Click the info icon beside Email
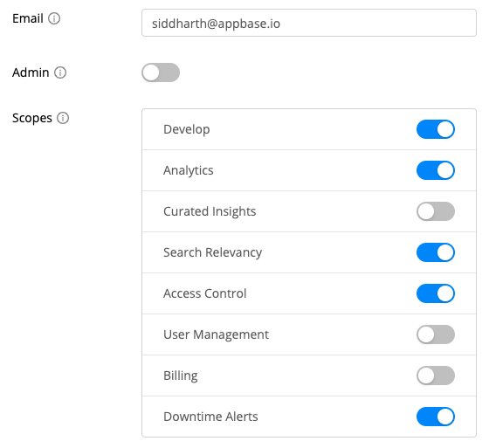This screenshot has height=448, width=489. (54, 18)
